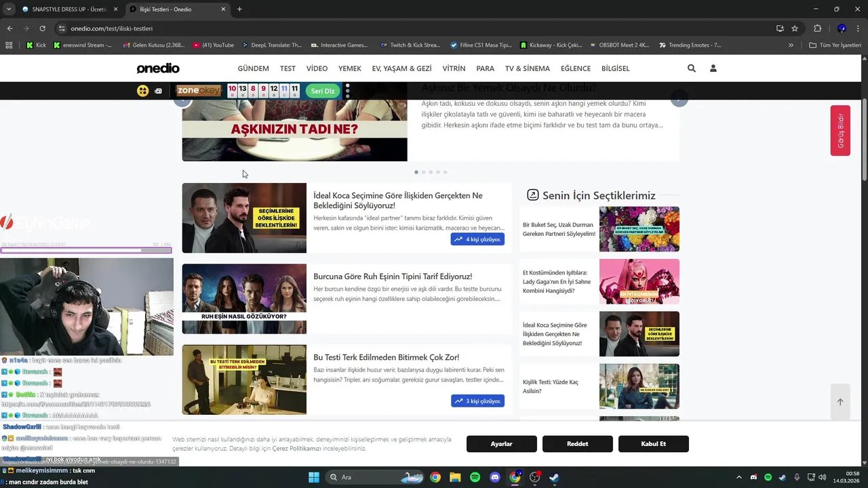The height and width of the screenshot is (488, 868).
Task: Open the Çerez Politikamızı link
Action: [x=296, y=449]
